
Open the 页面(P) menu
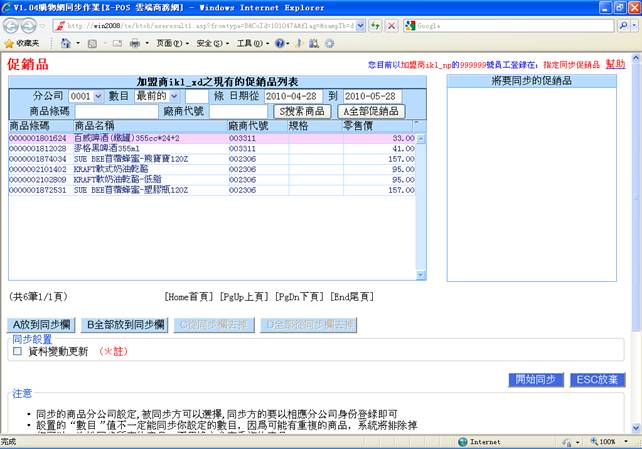[171, 44]
